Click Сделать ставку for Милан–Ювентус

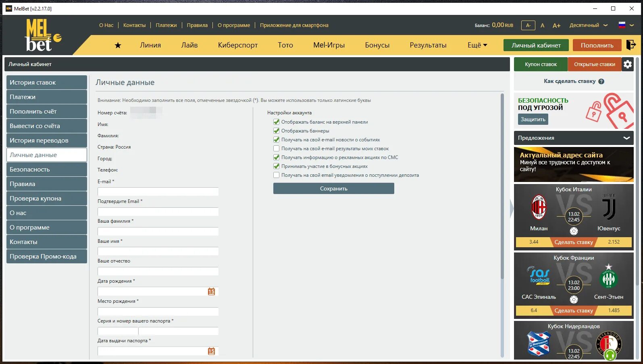click(574, 242)
